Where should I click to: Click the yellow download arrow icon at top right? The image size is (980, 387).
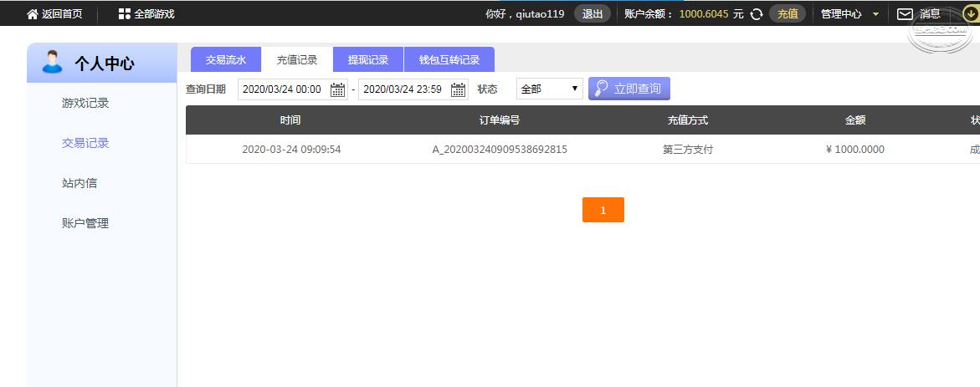tap(972, 13)
